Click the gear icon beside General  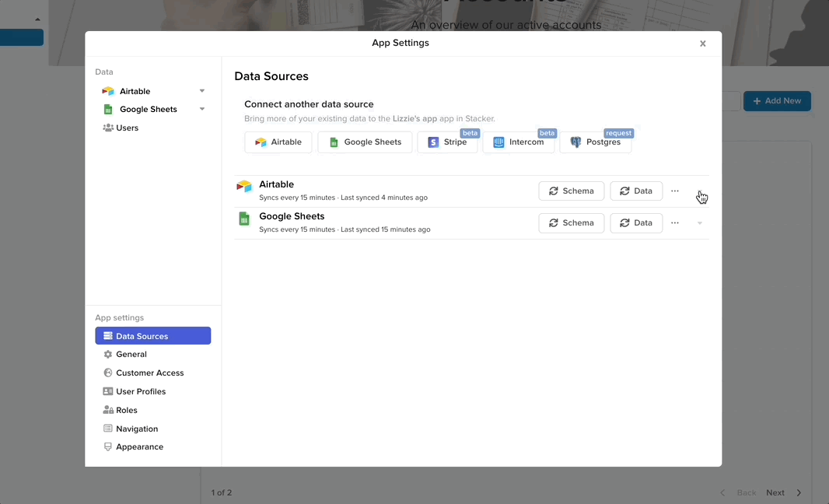(108, 355)
